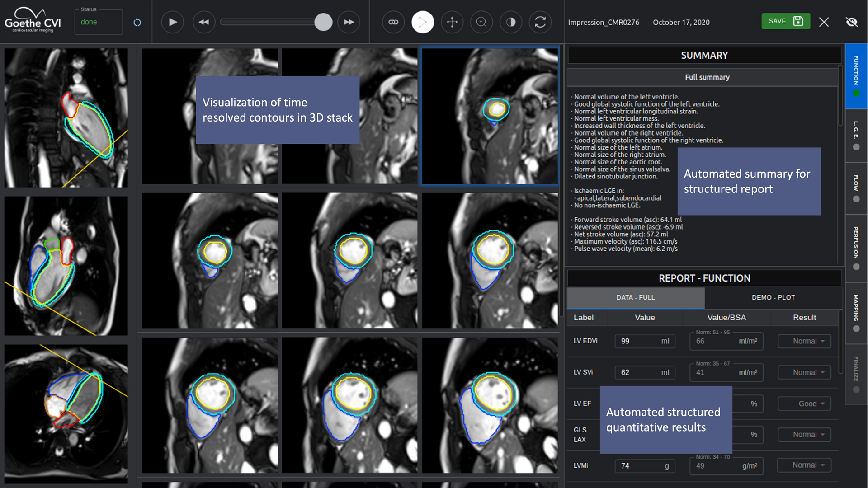Expand the LVMi result dropdown
The width and height of the screenshot is (868, 488).
tap(805, 465)
